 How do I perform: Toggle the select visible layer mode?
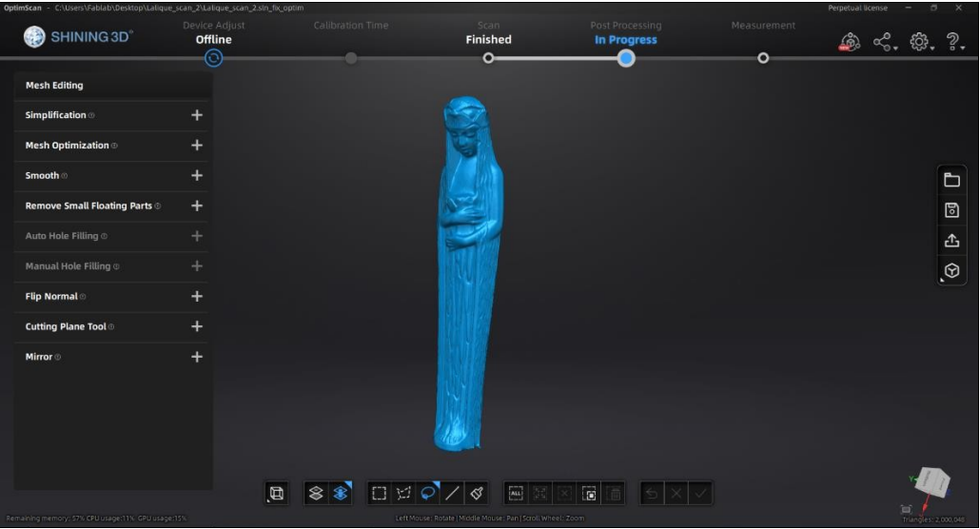click(317, 493)
